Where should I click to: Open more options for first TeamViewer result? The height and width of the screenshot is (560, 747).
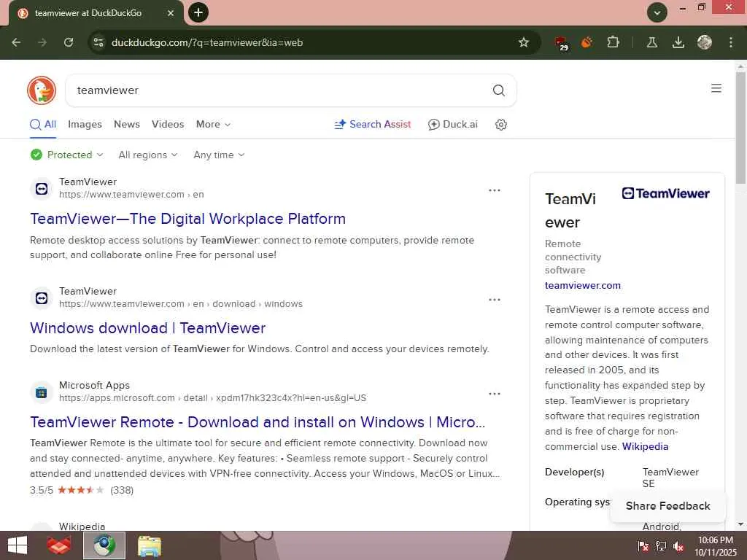click(x=495, y=190)
